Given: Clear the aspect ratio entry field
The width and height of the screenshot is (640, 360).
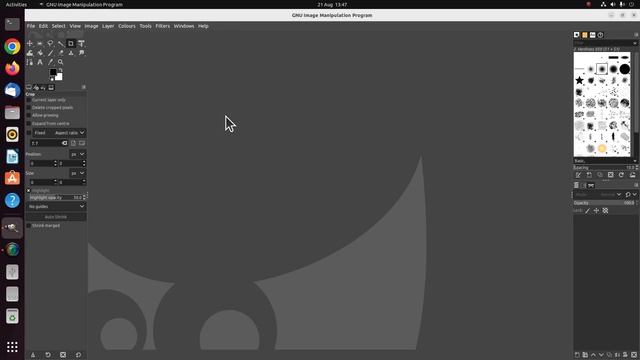Looking at the screenshot, I should (x=64, y=143).
